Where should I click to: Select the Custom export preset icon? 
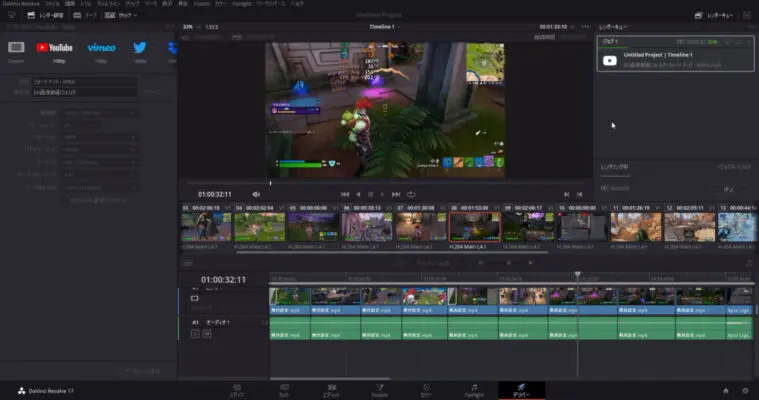coord(16,47)
